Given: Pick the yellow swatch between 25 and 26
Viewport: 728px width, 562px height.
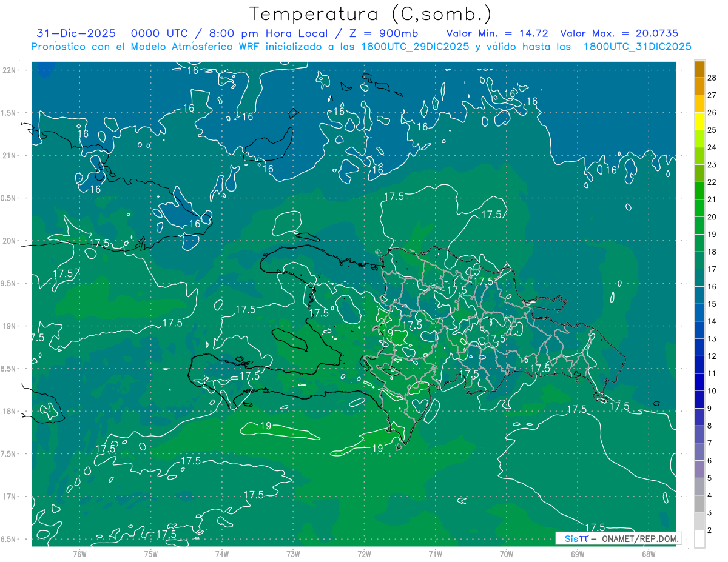Looking at the screenshot, I should click(x=699, y=121).
